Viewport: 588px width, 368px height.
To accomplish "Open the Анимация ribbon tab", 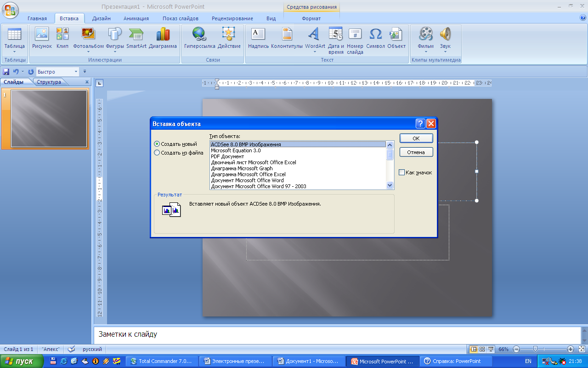I will pyautogui.click(x=136, y=18).
